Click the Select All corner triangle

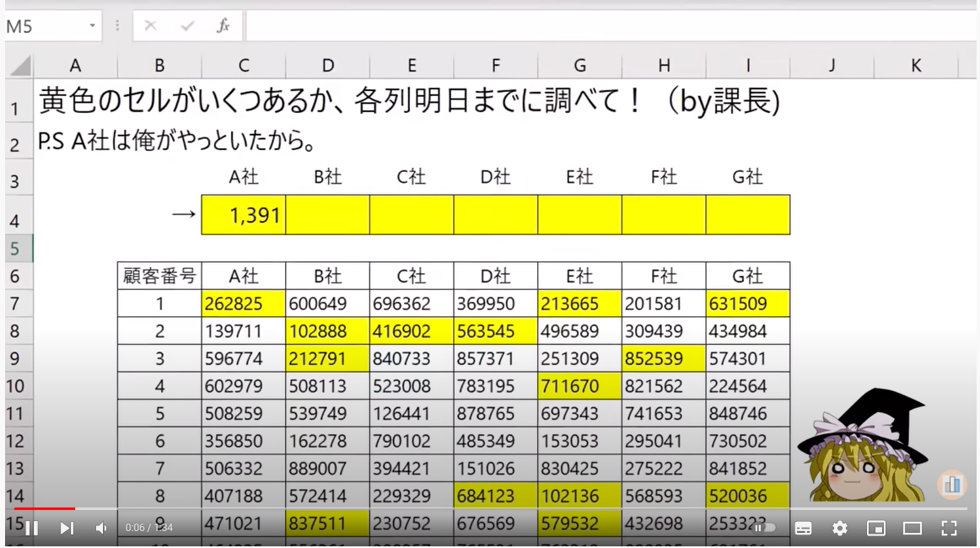point(20,66)
